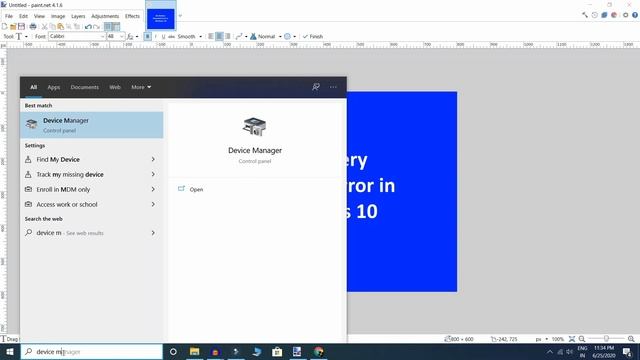Open the Image menu
The width and height of the screenshot is (640, 360).
[x=58, y=16]
